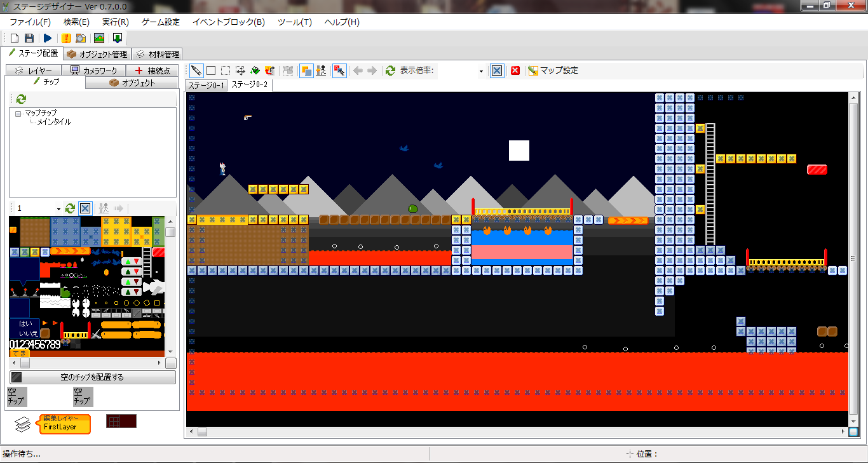This screenshot has width=868, height=463.
Task: Toggle the chip palette grid X button
Action: tap(85, 208)
